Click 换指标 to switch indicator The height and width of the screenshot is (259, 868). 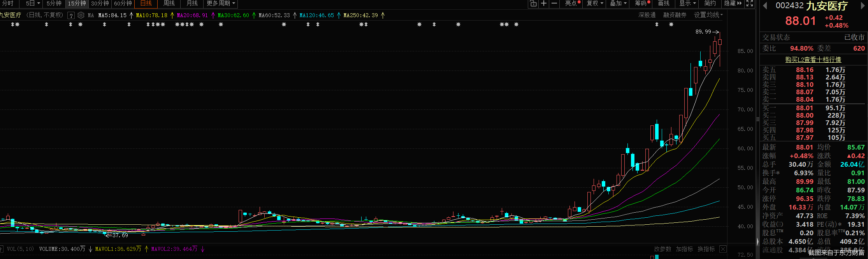tap(706, 249)
